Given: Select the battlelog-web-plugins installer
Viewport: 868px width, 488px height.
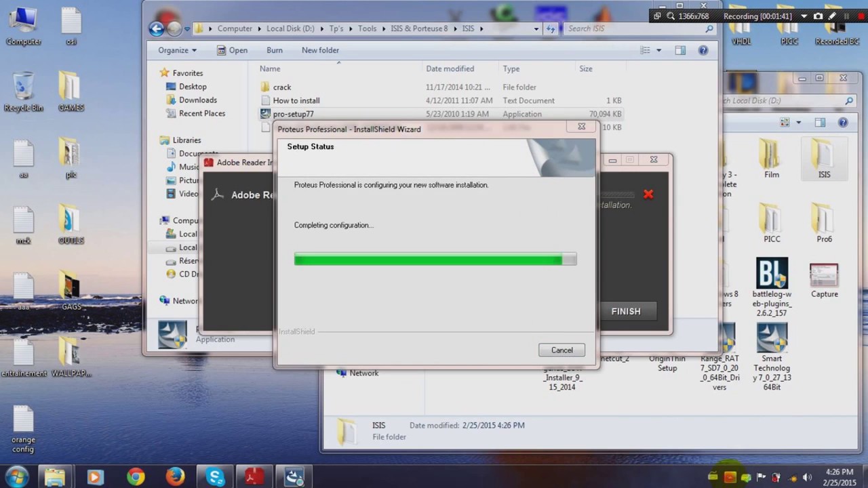Looking at the screenshot, I should 772,287.
